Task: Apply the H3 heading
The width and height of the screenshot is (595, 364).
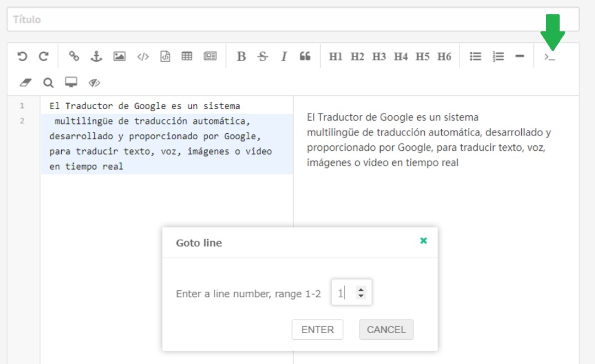Action: pos(378,57)
